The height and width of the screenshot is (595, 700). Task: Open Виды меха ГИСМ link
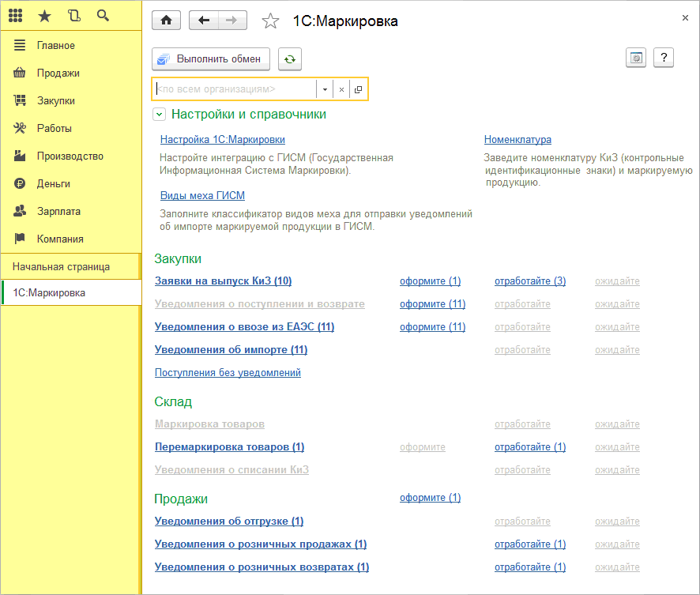tap(202, 195)
